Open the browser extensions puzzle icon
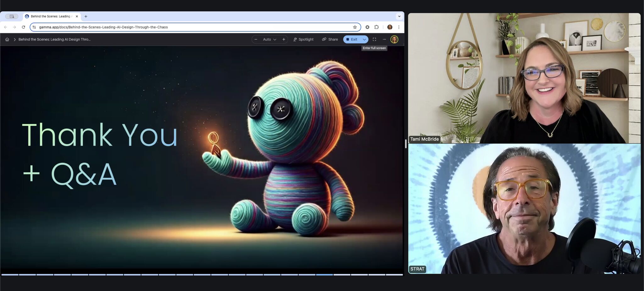The width and height of the screenshot is (644, 291). [x=376, y=27]
